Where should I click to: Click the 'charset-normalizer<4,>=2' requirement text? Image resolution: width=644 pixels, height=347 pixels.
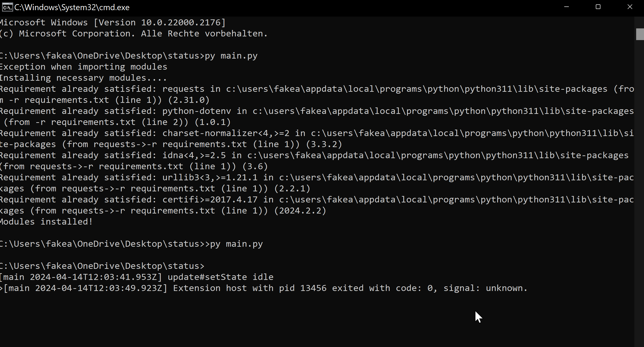226,133
